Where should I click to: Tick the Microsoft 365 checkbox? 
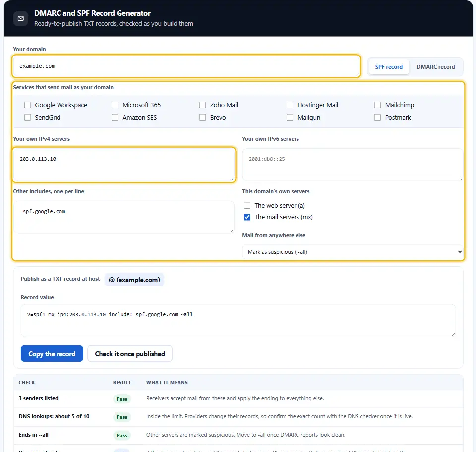click(115, 105)
